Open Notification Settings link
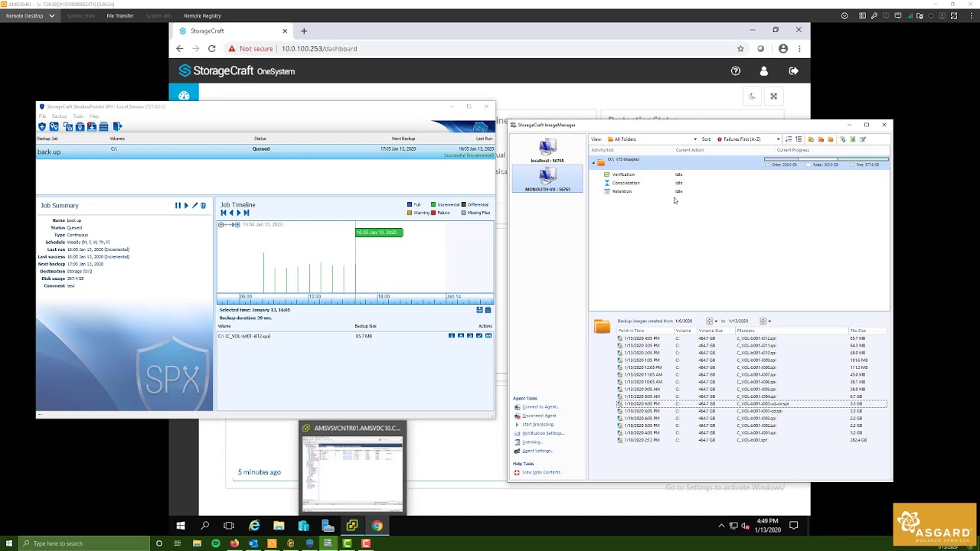The width and height of the screenshot is (980, 551). click(x=543, y=433)
